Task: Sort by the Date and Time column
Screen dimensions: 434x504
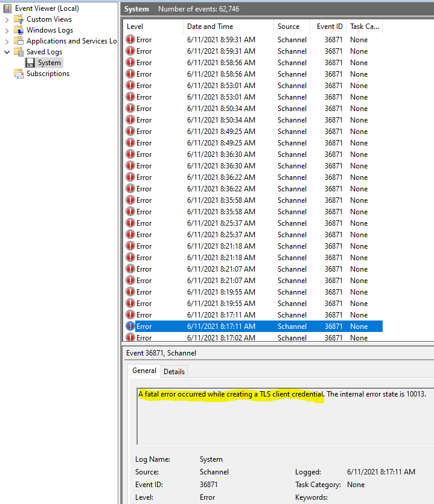Action: (209, 27)
